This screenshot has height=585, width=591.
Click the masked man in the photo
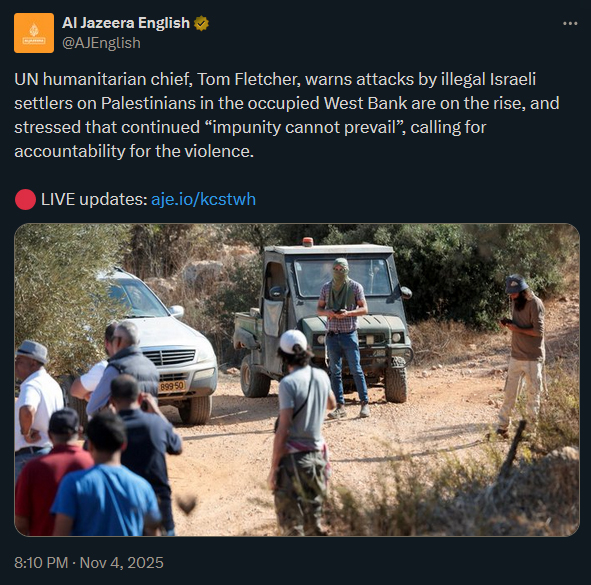pos(343,337)
